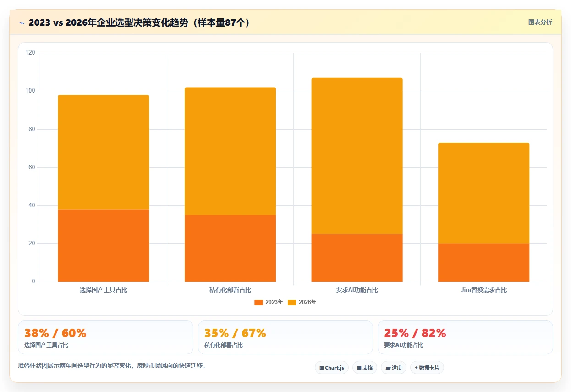Click the x-axis label Jira替换需求占比
This screenshot has width=571, height=392.
coord(483,290)
